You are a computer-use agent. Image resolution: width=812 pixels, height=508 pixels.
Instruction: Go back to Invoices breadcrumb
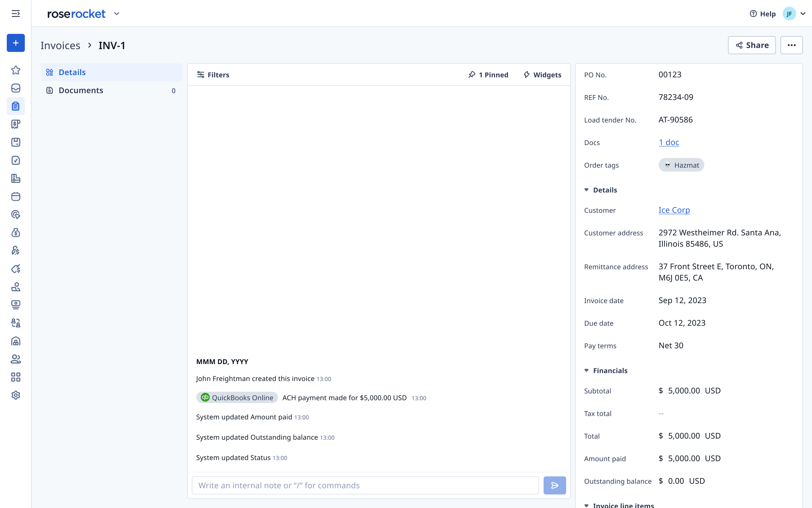[x=60, y=45]
